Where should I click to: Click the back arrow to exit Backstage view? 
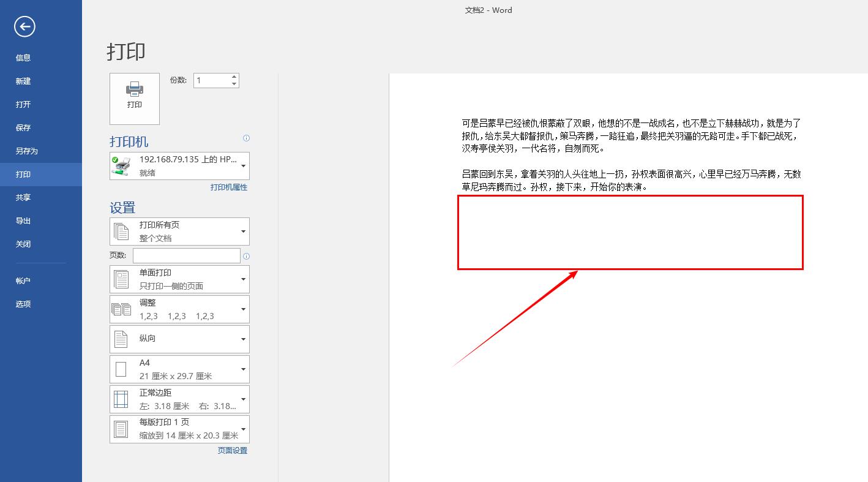pos(24,27)
